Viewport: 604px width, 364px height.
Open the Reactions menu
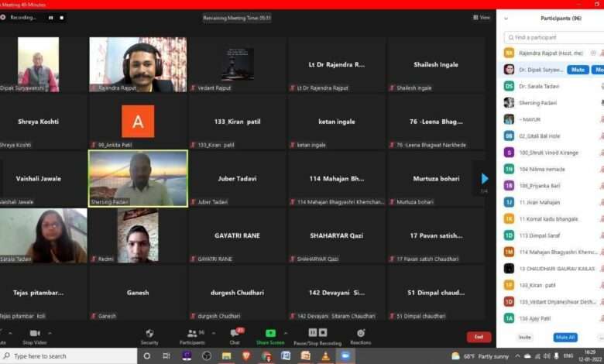coord(360,334)
